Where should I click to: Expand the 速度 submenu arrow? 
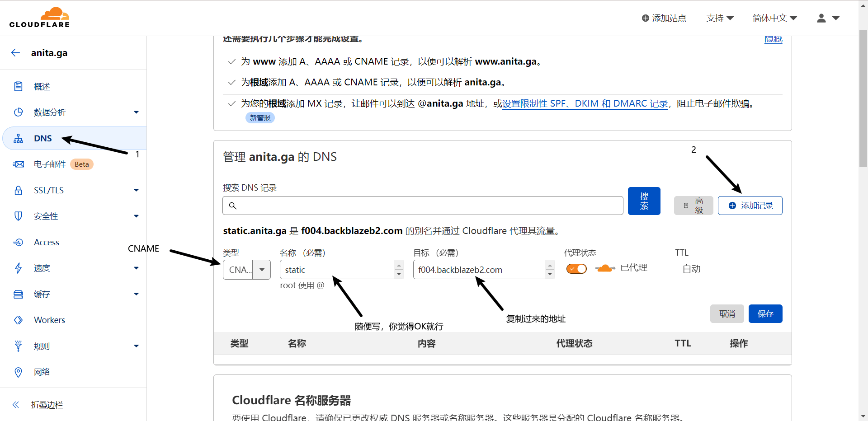(x=136, y=268)
